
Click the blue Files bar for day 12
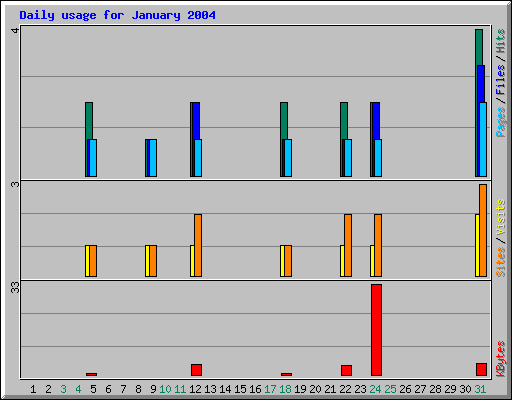click(196, 121)
